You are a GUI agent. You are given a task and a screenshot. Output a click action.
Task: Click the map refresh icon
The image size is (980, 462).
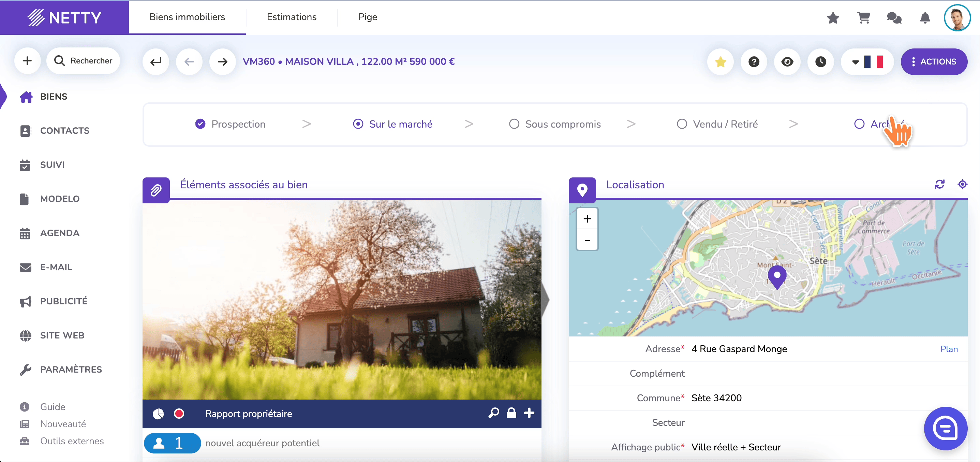tap(940, 184)
